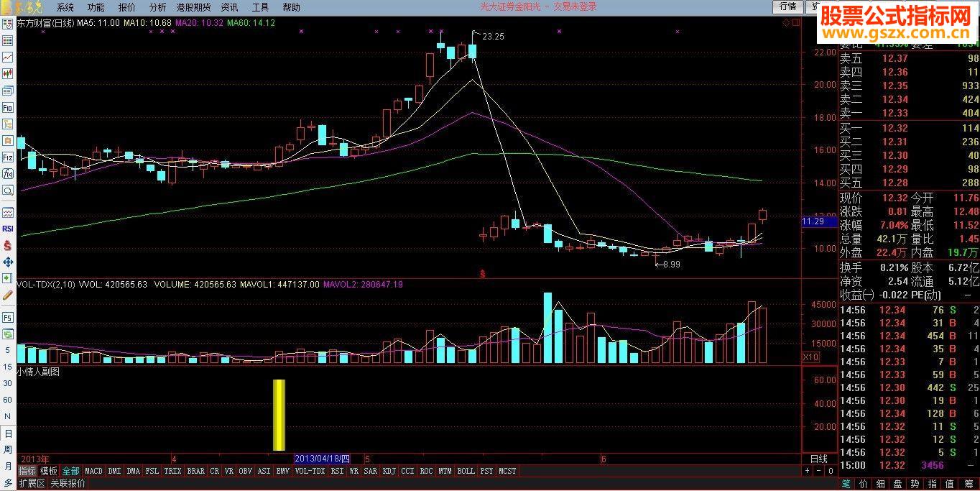
Task: Open the 扩展区 tab
Action: [32, 484]
